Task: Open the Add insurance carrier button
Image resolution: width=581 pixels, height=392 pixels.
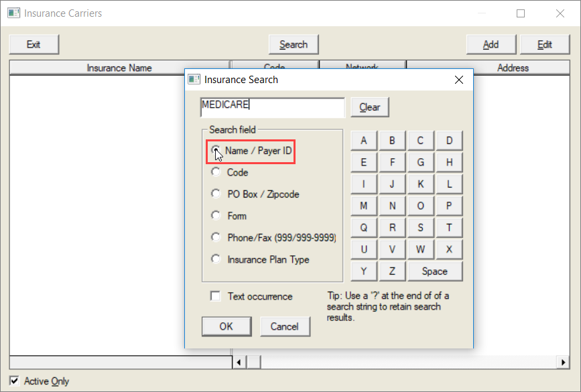Action: (x=491, y=44)
